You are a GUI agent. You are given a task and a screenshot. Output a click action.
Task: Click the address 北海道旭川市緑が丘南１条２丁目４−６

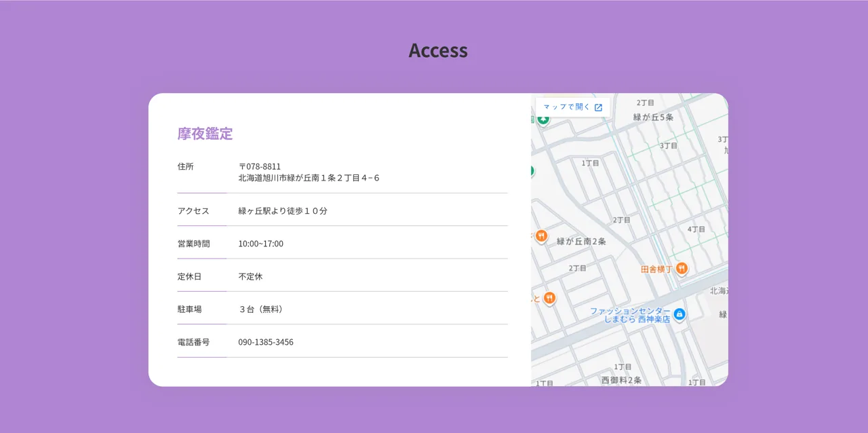coord(309,178)
